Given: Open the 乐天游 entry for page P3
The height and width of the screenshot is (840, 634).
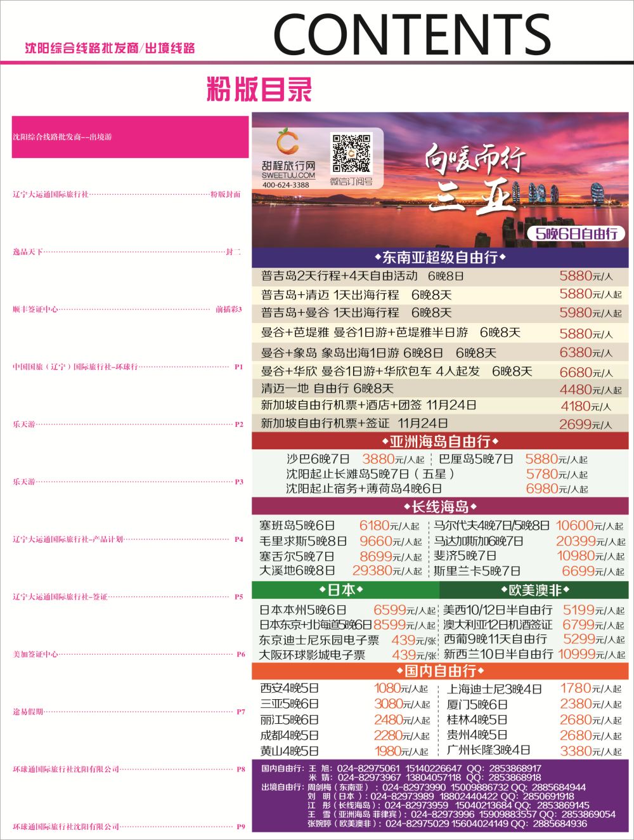Looking at the screenshot, I should click(x=127, y=482).
